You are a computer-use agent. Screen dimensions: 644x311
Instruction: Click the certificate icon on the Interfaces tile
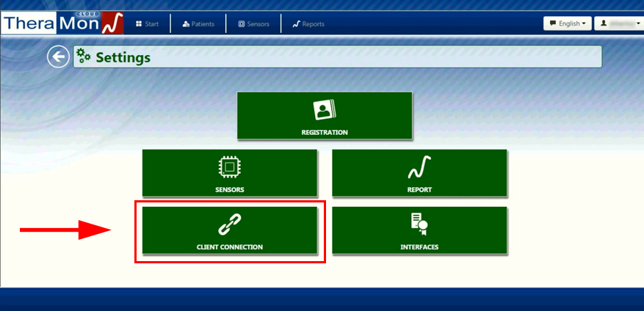click(419, 224)
